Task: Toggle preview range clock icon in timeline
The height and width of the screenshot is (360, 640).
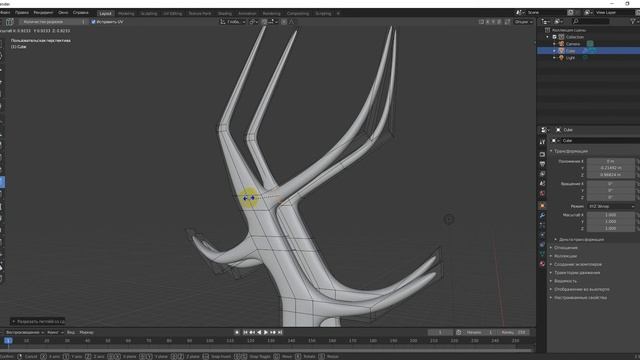Action: 459,332
